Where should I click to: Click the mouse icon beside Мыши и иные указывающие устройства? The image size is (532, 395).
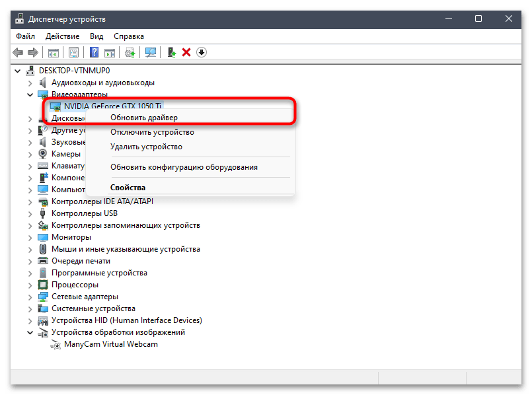(43, 249)
